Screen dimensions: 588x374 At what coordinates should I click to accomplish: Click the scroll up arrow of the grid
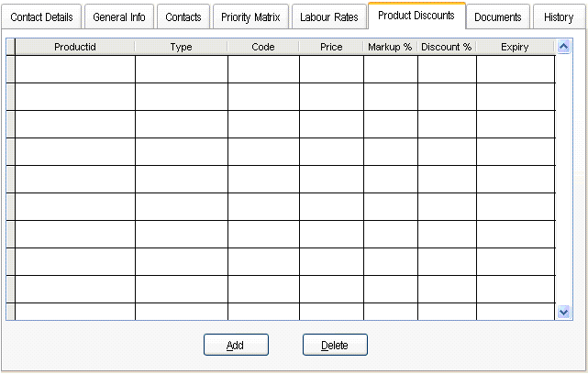(564, 47)
